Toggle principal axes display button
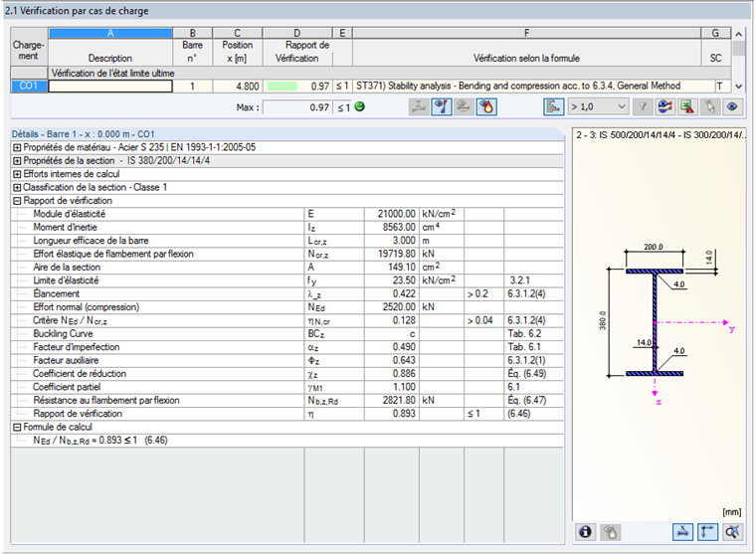 [709, 533]
